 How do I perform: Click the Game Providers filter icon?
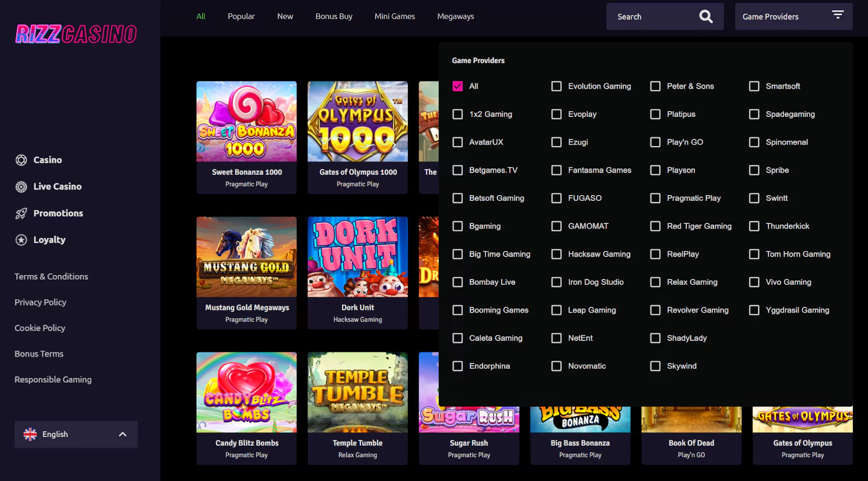pyautogui.click(x=838, y=14)
